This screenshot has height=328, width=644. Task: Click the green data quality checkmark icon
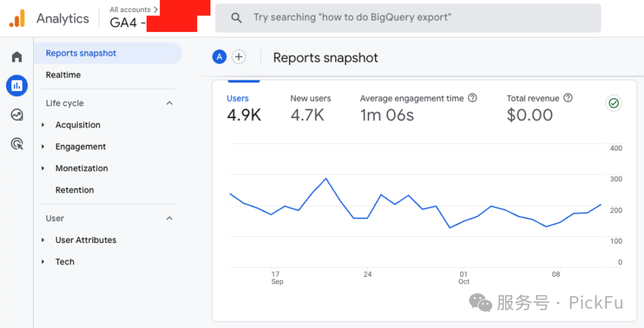coord(613,104)
